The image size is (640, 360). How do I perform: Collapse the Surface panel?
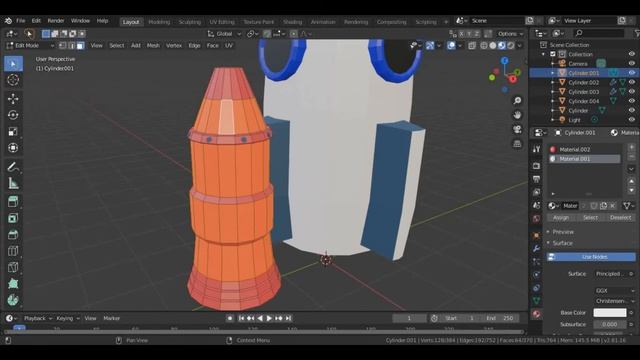[562, 243]
